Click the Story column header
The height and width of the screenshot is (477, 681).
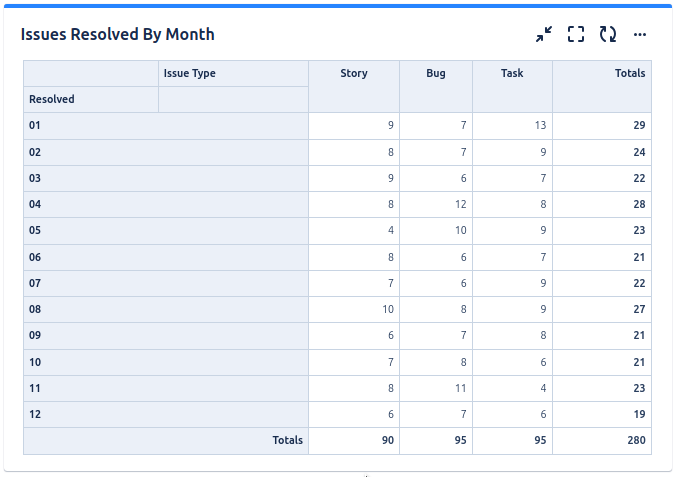pyautogui.click(x=354, y=74)
